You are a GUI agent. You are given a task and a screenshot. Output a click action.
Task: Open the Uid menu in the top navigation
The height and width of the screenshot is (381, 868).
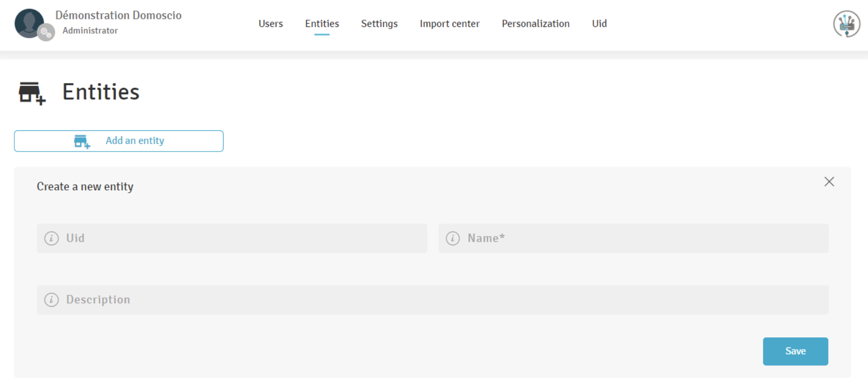click(x=599, y=24)
